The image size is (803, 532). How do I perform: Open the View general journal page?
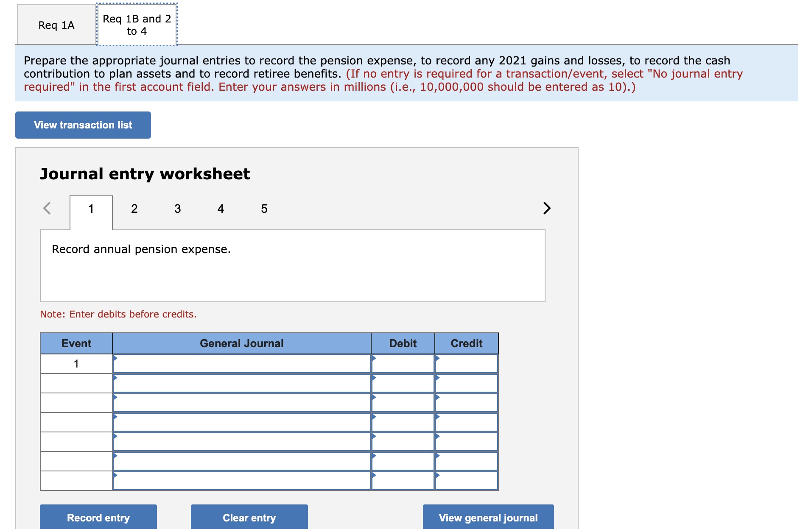click(488, 518)
